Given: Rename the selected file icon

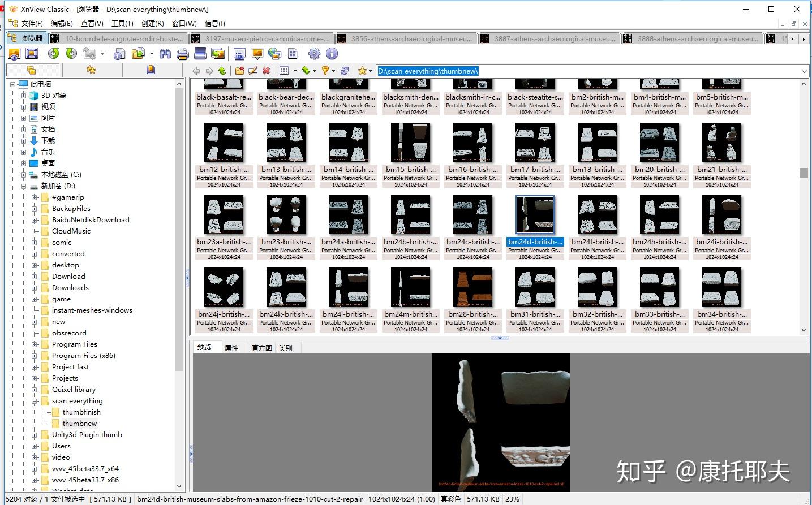Looking at the screenshot, I should click(253, 71).
